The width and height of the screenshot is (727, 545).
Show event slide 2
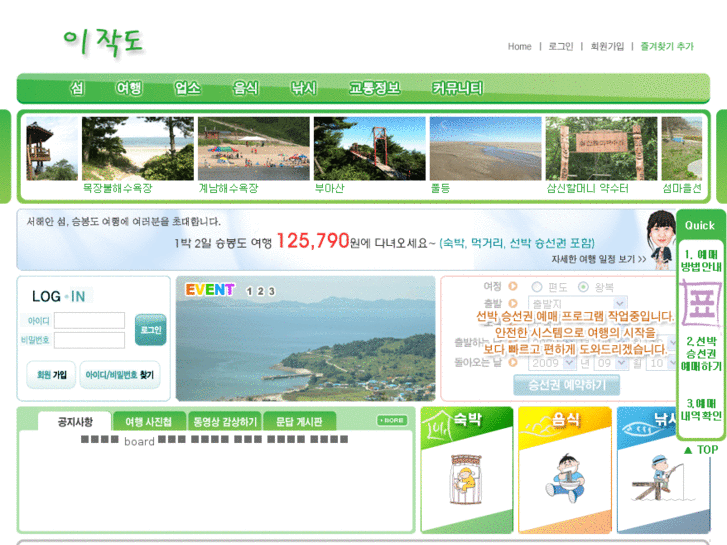(261, 291)
